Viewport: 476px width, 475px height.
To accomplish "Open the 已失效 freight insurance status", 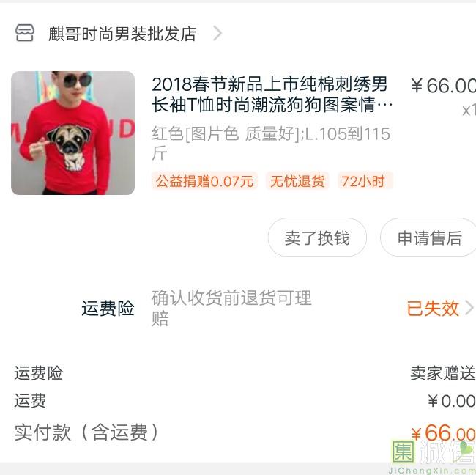I will coord(433,308).
